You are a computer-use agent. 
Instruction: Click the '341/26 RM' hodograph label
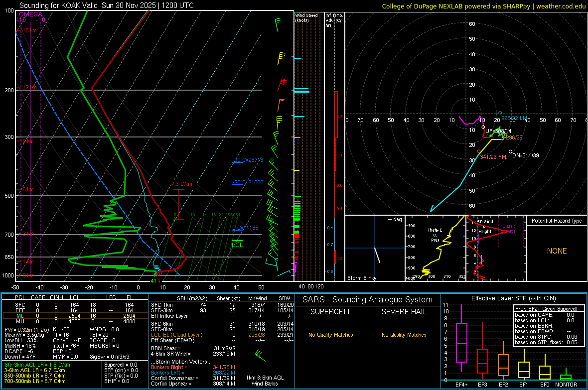point(493,157)
